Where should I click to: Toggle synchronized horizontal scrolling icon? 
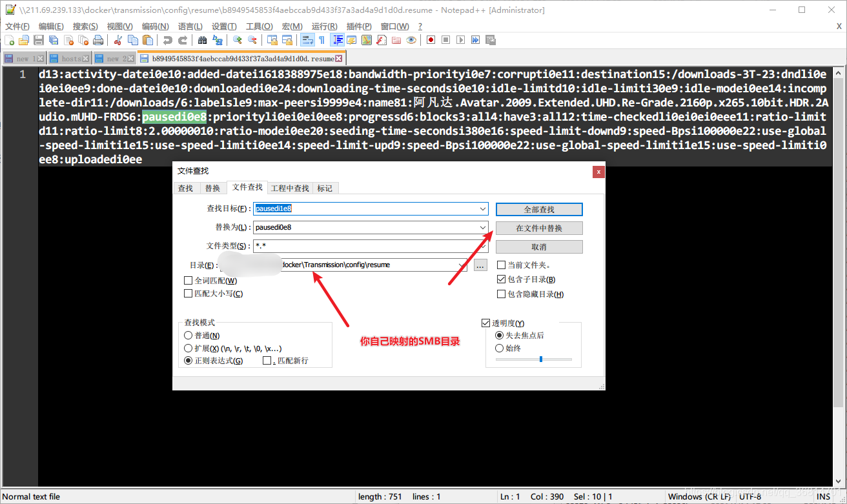(287, 40)
